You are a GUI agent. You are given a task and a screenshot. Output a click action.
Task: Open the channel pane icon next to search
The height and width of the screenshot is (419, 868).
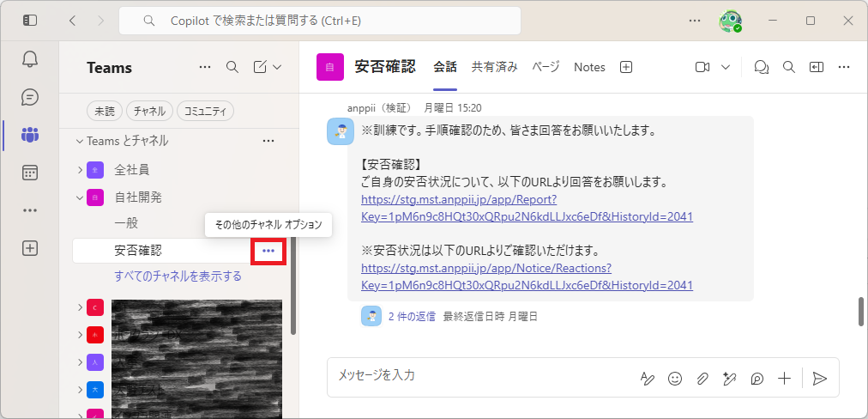(x=816, y=67)
